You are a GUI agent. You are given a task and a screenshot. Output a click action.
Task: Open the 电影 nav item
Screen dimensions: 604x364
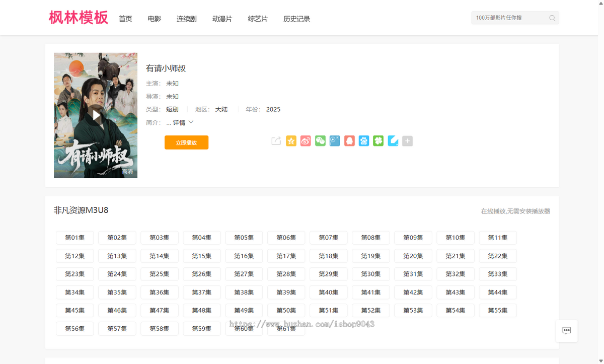click(155, 19)
